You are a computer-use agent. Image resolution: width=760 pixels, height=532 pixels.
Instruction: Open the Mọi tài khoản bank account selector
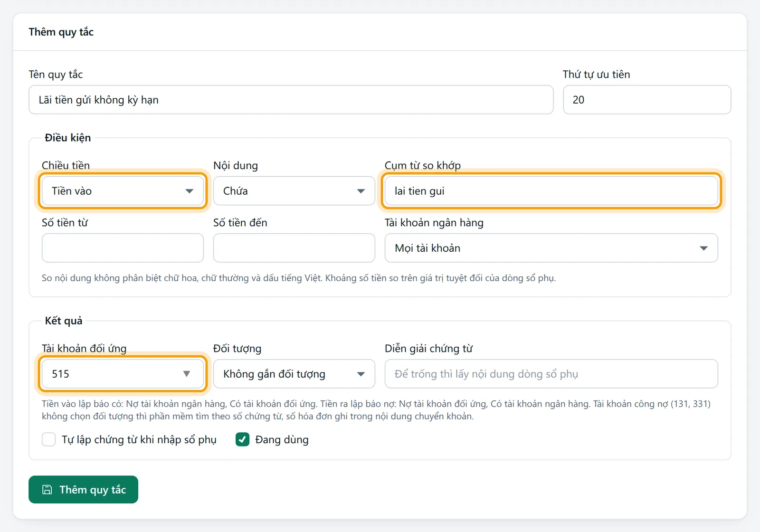tap(551, 248)
